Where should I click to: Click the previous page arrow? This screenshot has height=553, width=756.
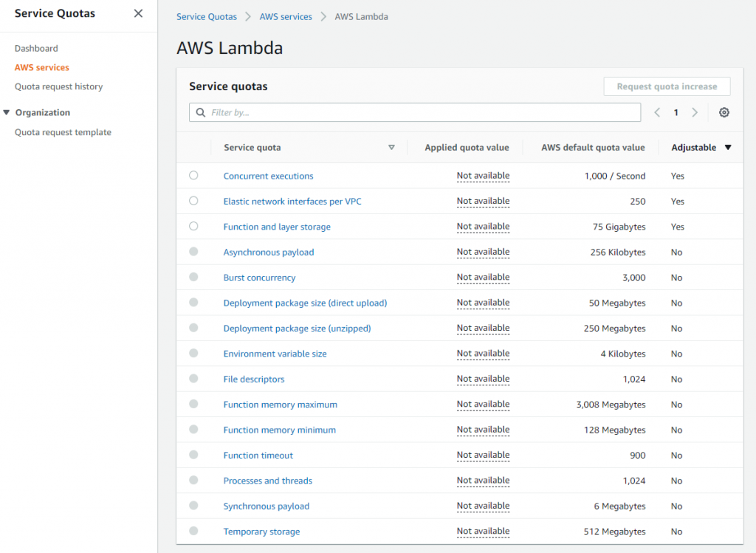click(x=657, y=112)
